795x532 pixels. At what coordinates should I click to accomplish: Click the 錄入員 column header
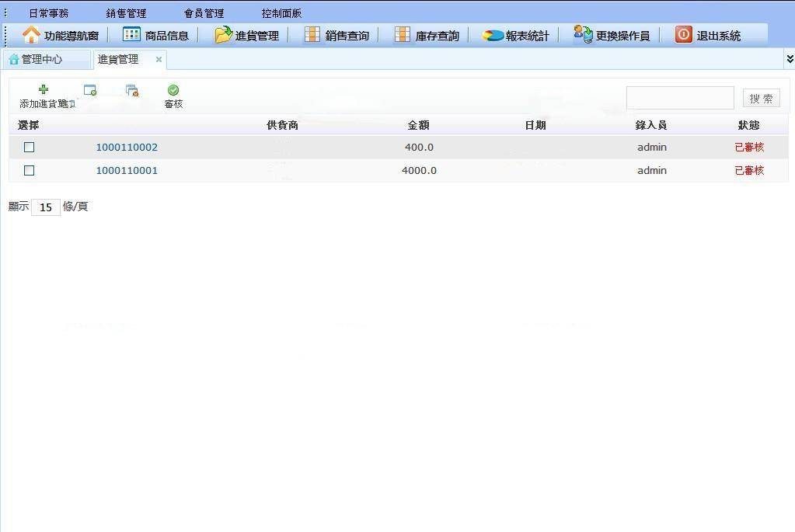point(651,125)
